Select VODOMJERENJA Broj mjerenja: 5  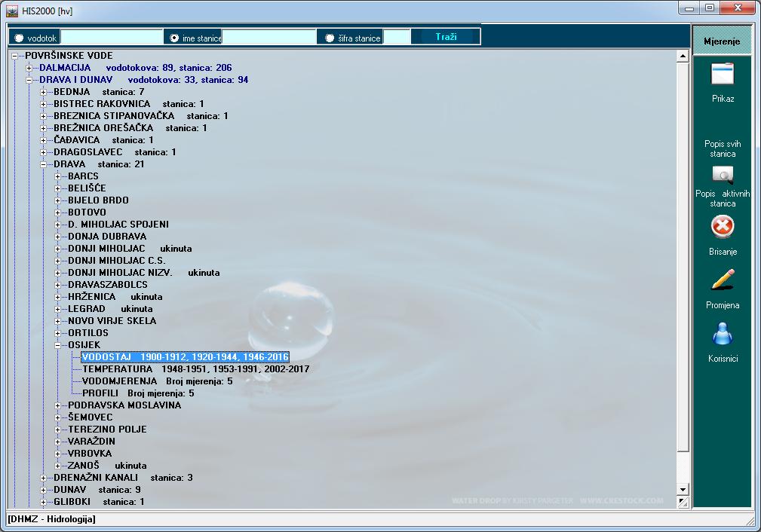[x=157, y=381]
